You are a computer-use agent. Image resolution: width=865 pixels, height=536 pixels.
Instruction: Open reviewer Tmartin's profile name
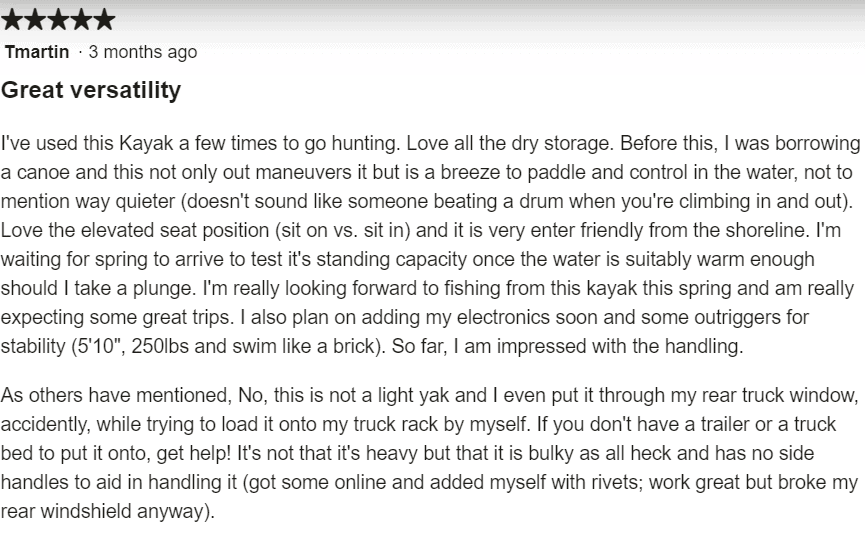pyautogui.click(x=37, y=52)
